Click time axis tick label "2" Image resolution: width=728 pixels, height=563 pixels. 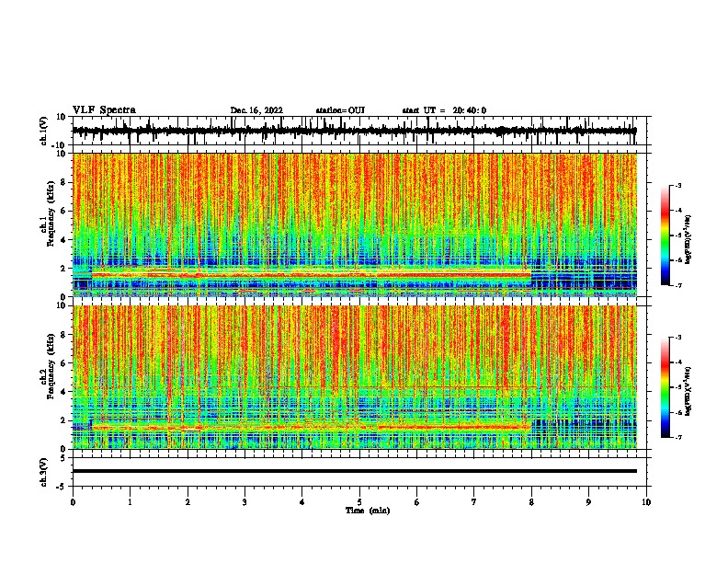point(188,502)
